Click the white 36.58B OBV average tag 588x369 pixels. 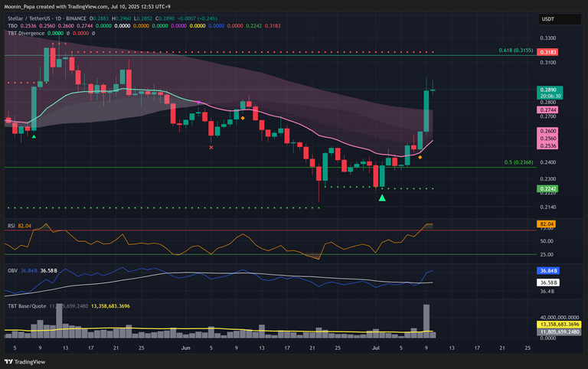point(548,282)
